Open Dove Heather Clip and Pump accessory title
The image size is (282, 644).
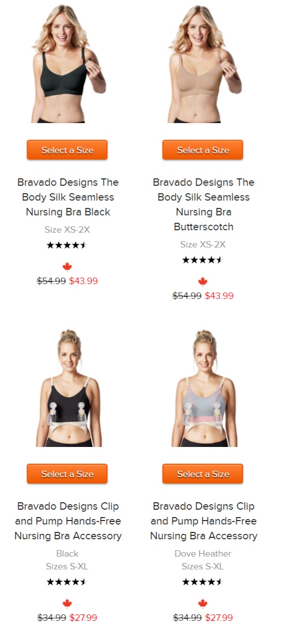[203, 521]
